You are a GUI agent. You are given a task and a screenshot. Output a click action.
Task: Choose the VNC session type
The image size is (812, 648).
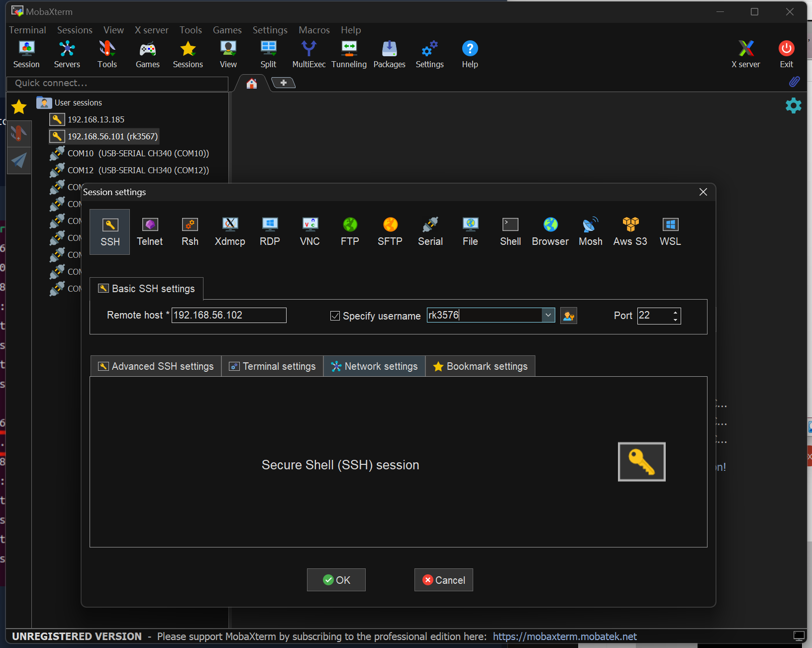point(309,231)
